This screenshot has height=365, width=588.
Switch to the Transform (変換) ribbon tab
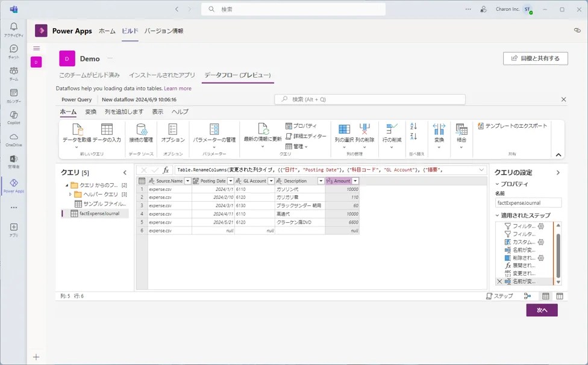91,111
